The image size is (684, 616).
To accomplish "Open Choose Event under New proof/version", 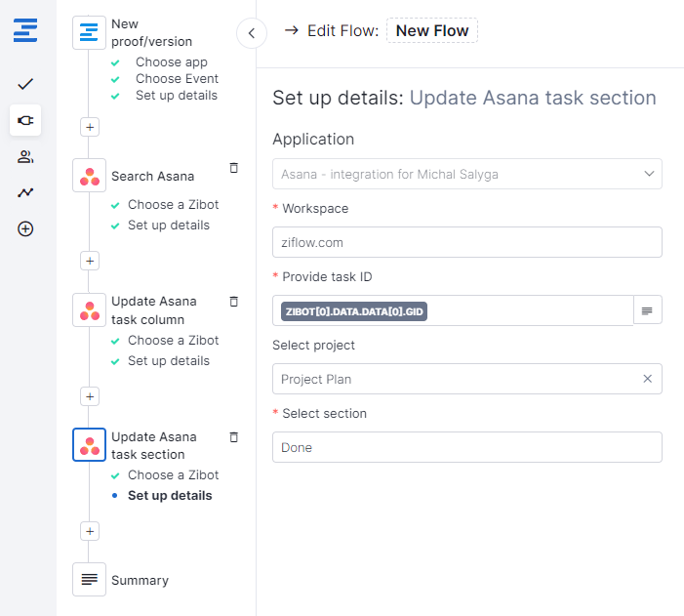I will pyautogui.click(x=177, y=79).
